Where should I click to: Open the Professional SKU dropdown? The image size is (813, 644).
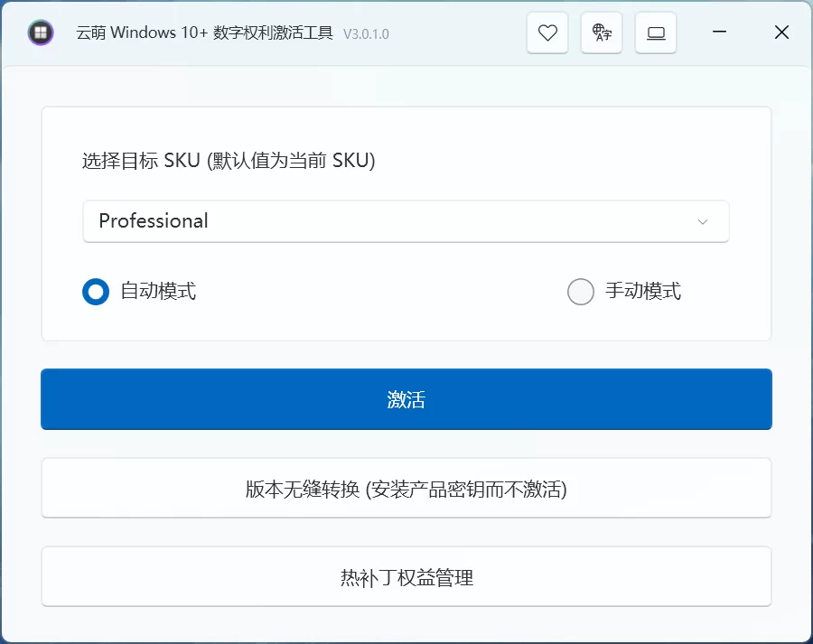click(406, 221)
